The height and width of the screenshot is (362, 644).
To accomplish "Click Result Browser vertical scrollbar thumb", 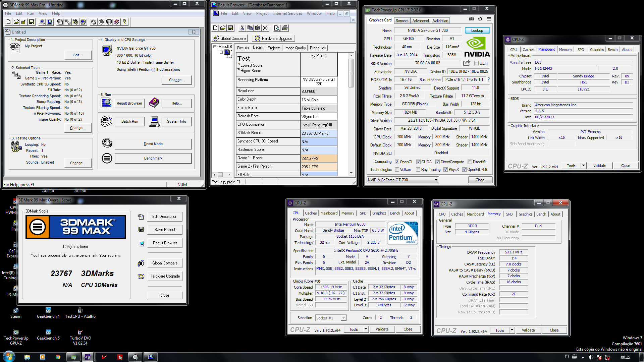I will point(351,73).
